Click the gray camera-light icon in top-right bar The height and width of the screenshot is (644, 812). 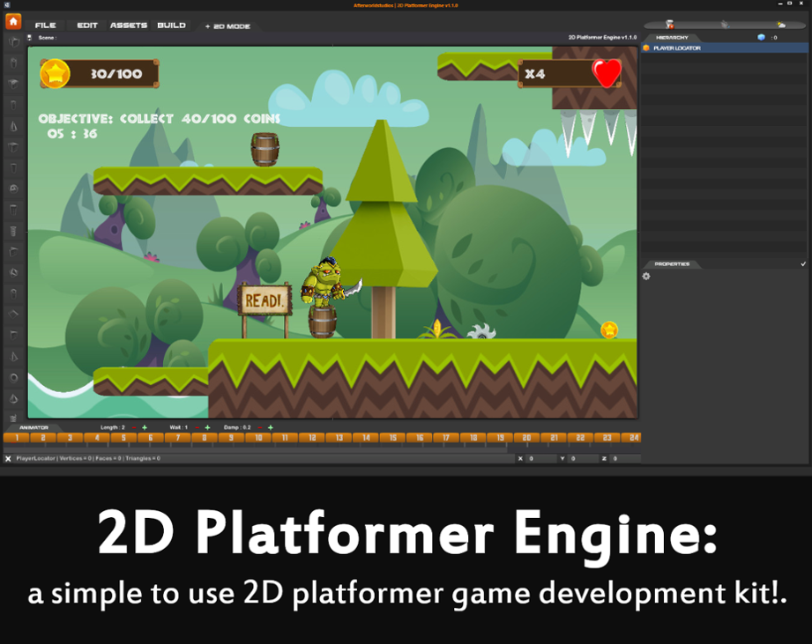tap(725, 25)
